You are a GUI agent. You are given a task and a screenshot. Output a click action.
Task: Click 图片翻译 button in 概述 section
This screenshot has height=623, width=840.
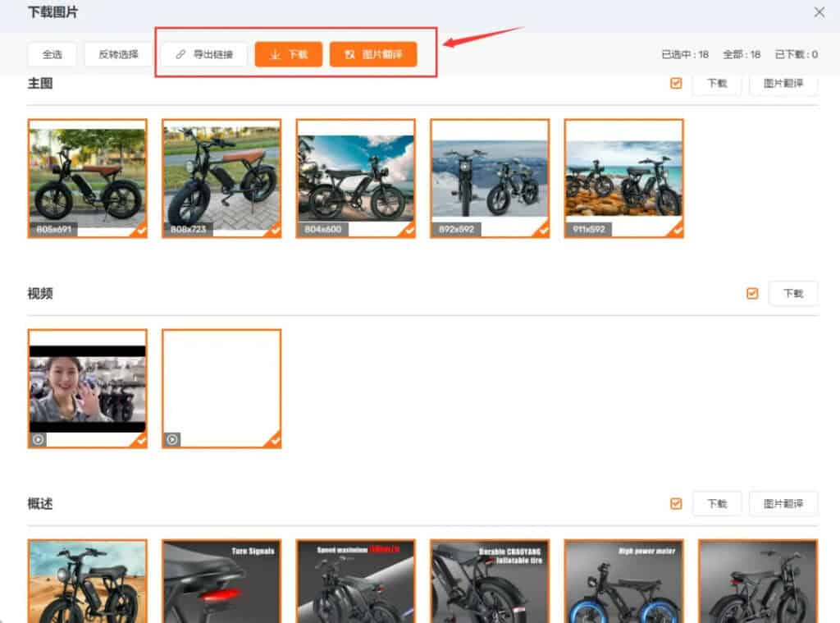[783, 503]
